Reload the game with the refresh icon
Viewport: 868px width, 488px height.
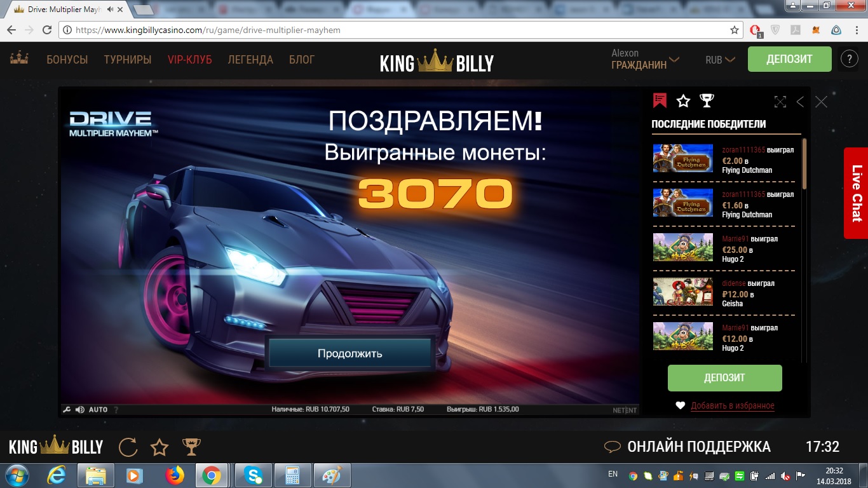coord(128,447)
